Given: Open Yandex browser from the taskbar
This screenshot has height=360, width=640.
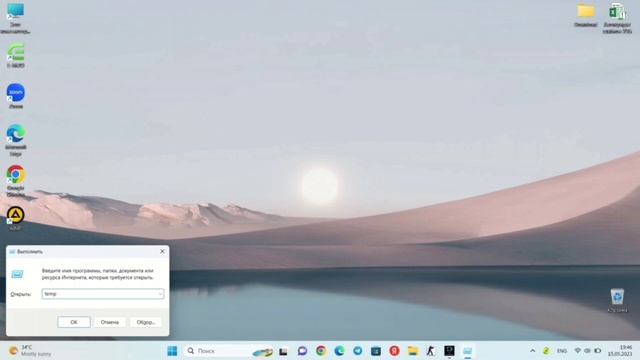Looking at the screenshot, I should 394,351.
